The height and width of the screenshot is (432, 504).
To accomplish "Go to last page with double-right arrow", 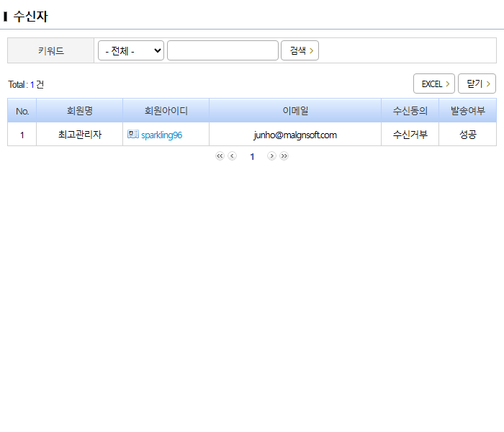I will click(x=284, y=156).
